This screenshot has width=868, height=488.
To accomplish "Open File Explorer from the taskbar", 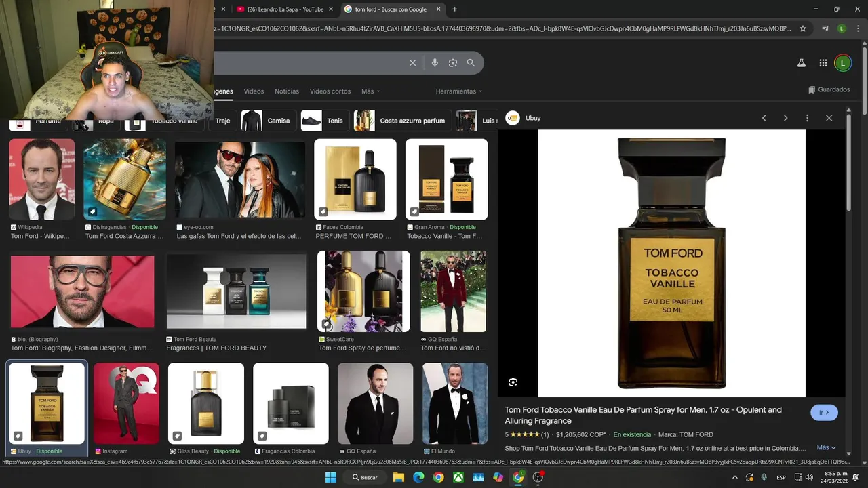I will tap(399, 477).
